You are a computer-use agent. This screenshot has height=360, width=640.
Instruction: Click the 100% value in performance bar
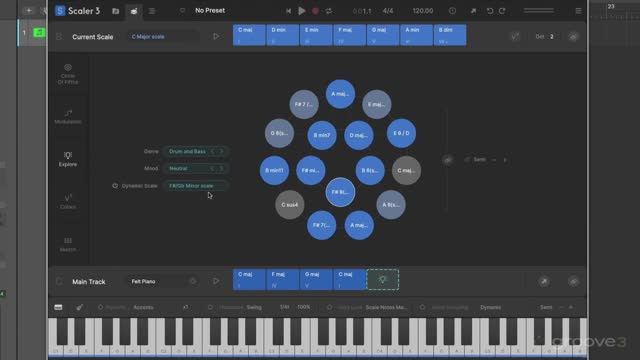click(304, 307)
